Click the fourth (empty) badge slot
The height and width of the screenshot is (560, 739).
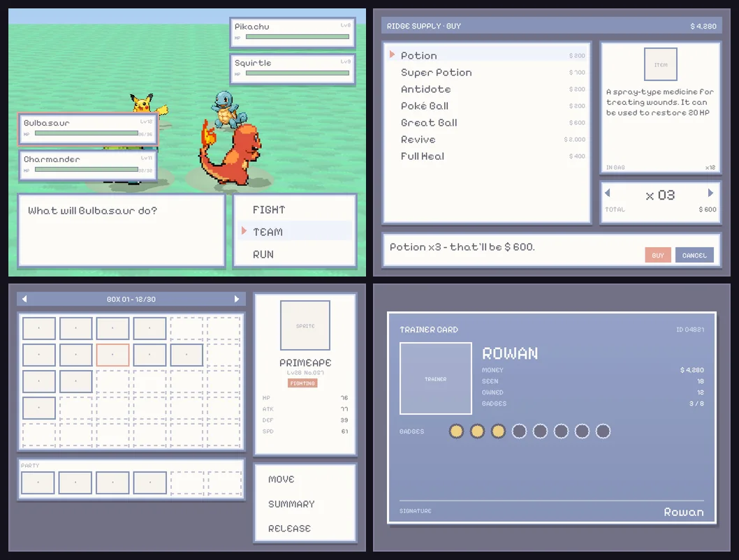520,431
